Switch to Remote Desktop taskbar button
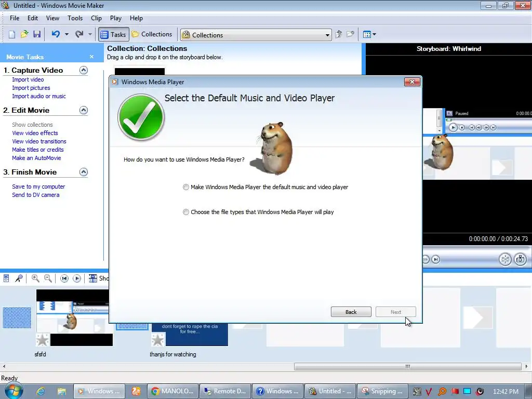 [x=225, y=391]
